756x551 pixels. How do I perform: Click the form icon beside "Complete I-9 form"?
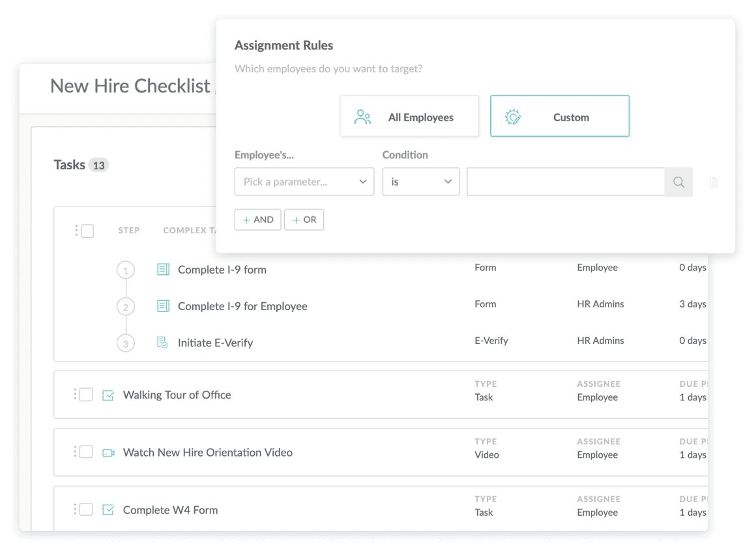click(x=163, y=269)
